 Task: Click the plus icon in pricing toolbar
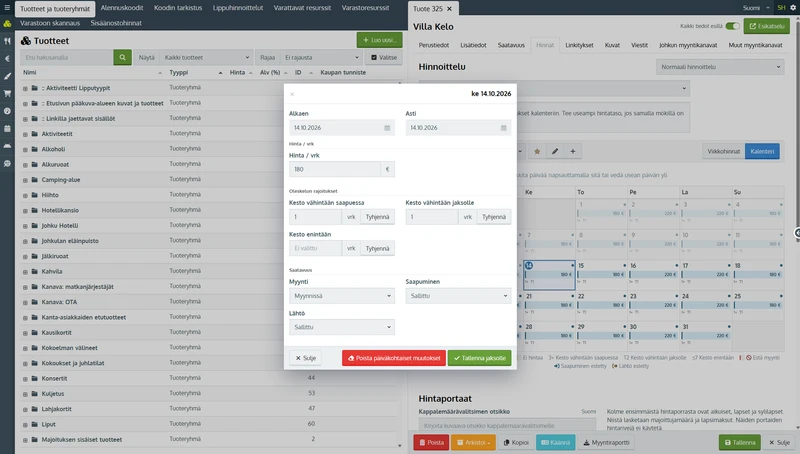coord(573,151)
